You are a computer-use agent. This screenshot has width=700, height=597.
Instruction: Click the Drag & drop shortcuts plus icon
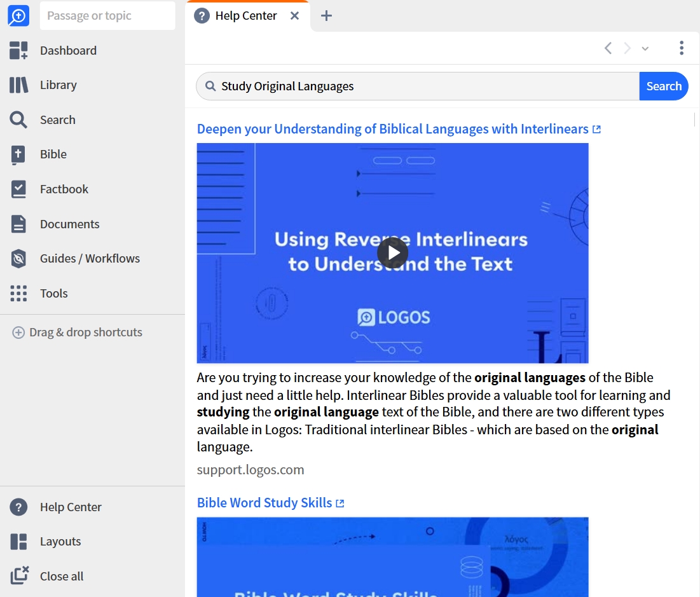tap(18, 333)
